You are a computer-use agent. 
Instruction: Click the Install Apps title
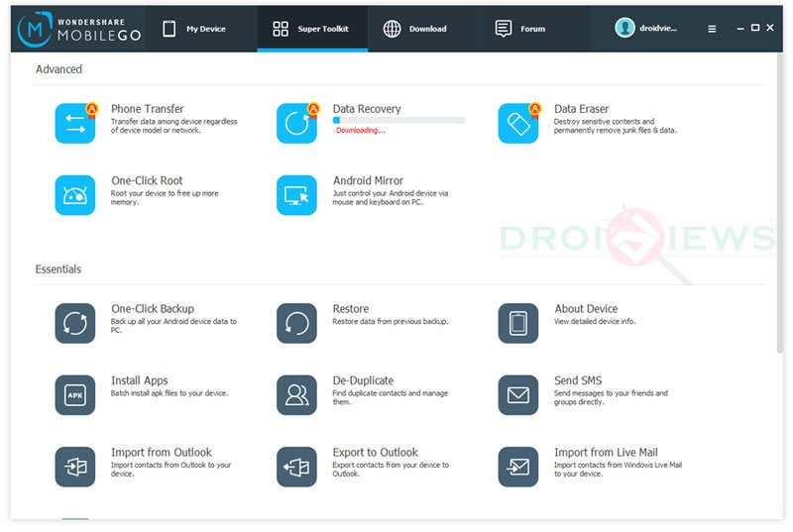[x=139, y=380]
